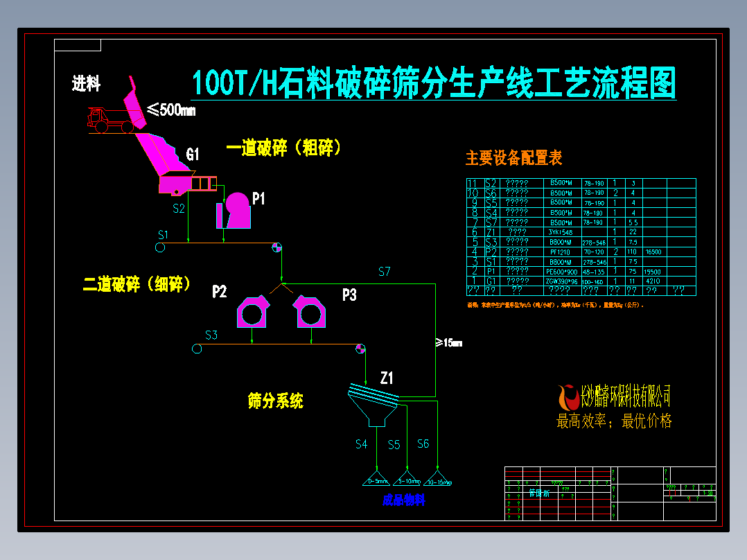Screen dimensions: 747x560
Task: Click the 管国新 name in title block
Action: pyautogui.click(x=540, y=493)
